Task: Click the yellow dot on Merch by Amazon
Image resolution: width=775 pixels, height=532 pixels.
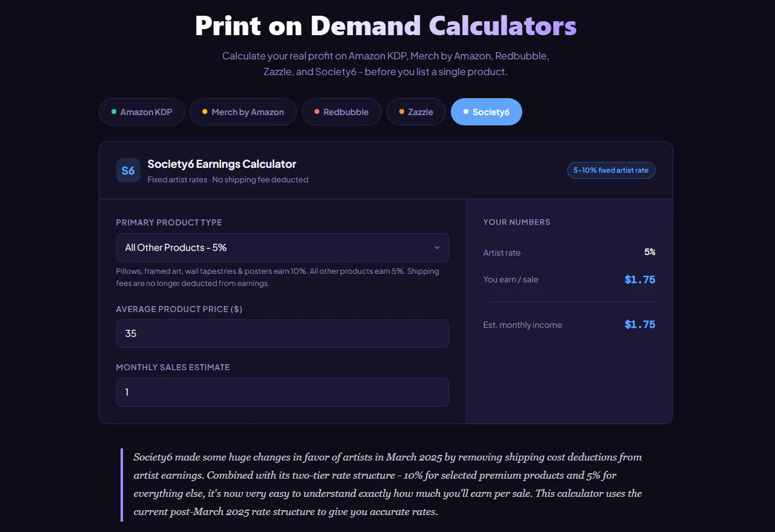Action: [205, 112]
